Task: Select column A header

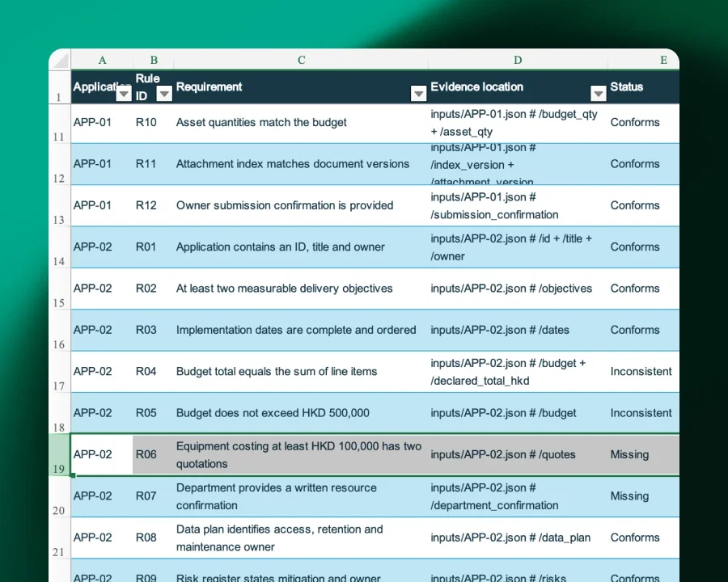Action: (x=102, y=60)
